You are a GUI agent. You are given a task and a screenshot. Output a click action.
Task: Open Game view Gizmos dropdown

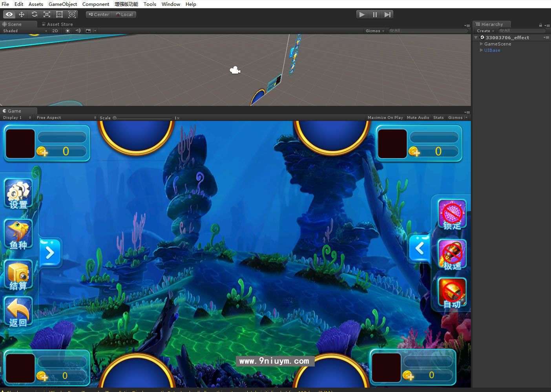click(457, 118)
